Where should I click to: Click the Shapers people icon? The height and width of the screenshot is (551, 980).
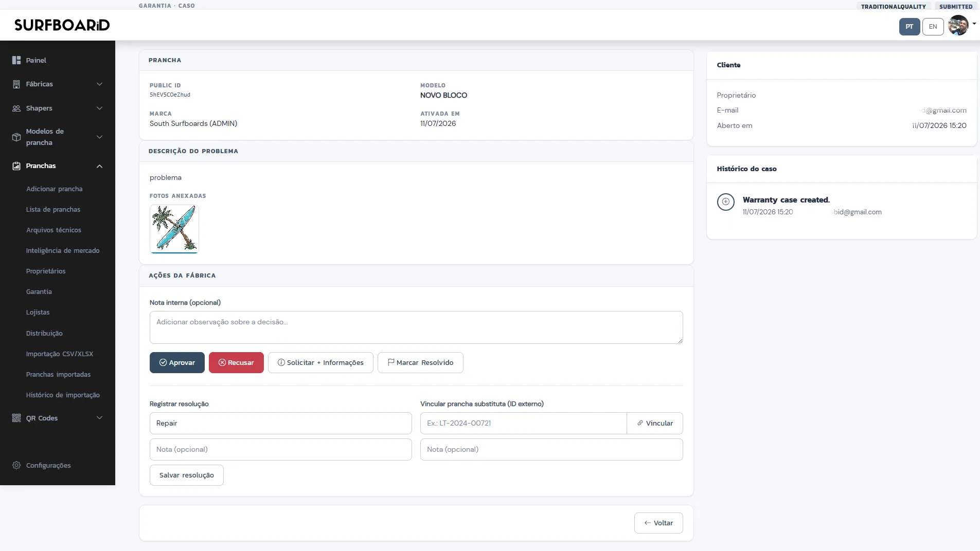click(x=16, y=108)
